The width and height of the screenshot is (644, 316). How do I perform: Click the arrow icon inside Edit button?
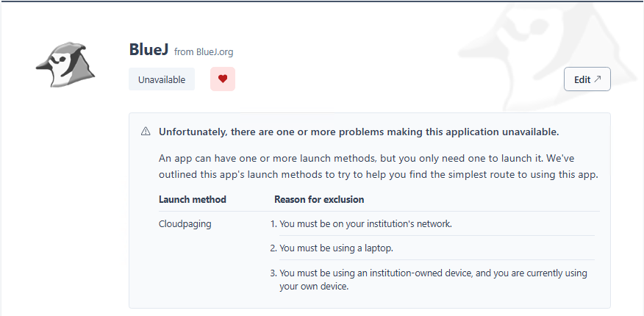tap(598, 79)
